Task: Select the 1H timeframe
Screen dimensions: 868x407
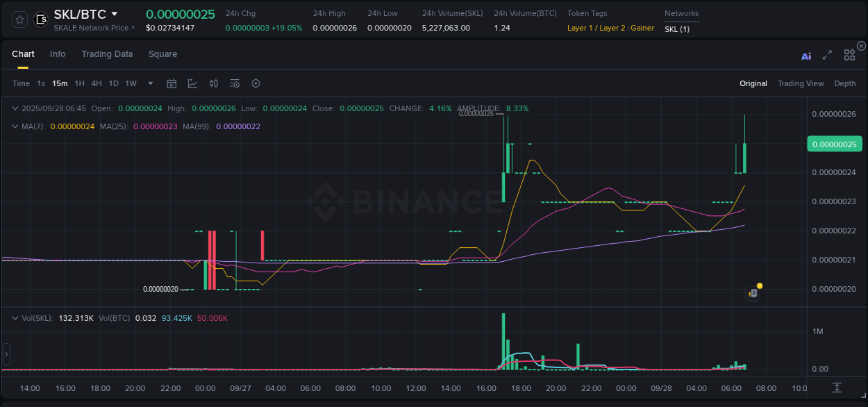Action: [x=80, y=83]
